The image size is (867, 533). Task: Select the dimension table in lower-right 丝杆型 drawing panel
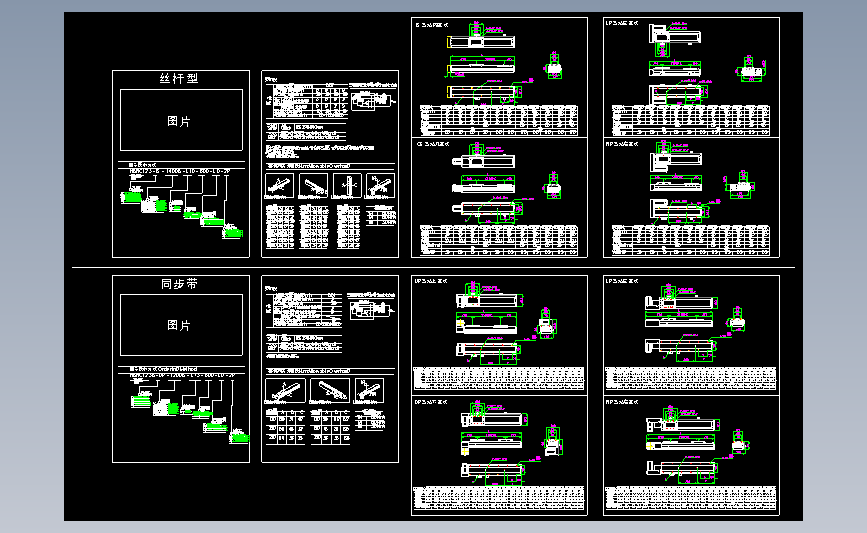click(691, 240)
